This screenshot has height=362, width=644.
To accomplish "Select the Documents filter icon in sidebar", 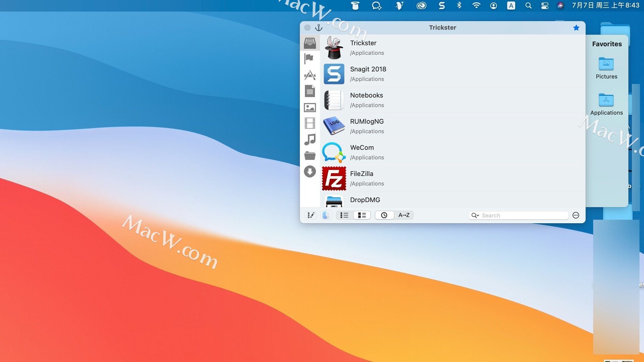I will [310, 91].
